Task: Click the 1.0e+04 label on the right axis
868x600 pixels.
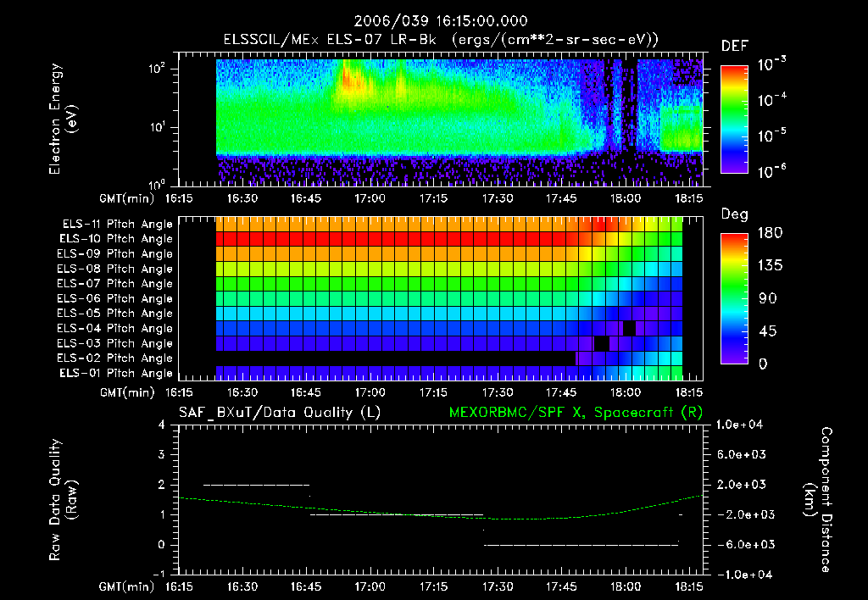Action: pos(739,425)
